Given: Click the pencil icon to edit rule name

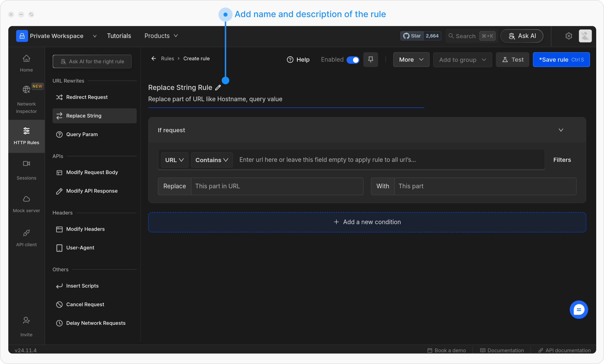Looking at the screenshot, I should point(218,87).
